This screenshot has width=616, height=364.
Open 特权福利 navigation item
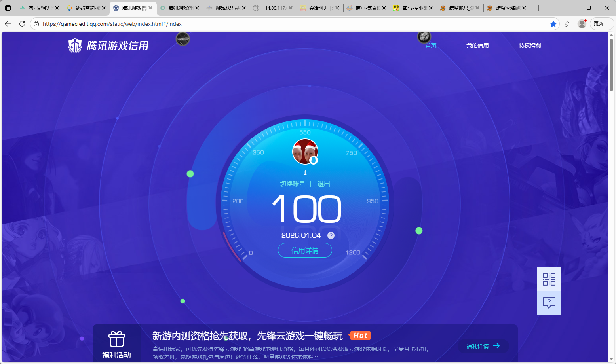(530, 45)
